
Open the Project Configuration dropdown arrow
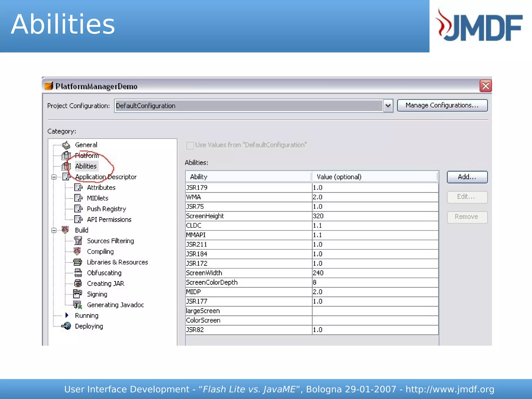pyautogui.click(x=388, y=106)
